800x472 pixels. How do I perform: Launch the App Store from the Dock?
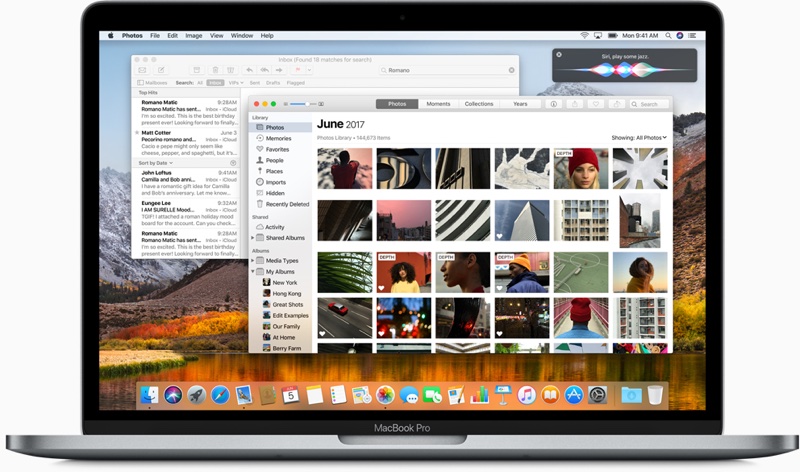click(x=573, y=395)
